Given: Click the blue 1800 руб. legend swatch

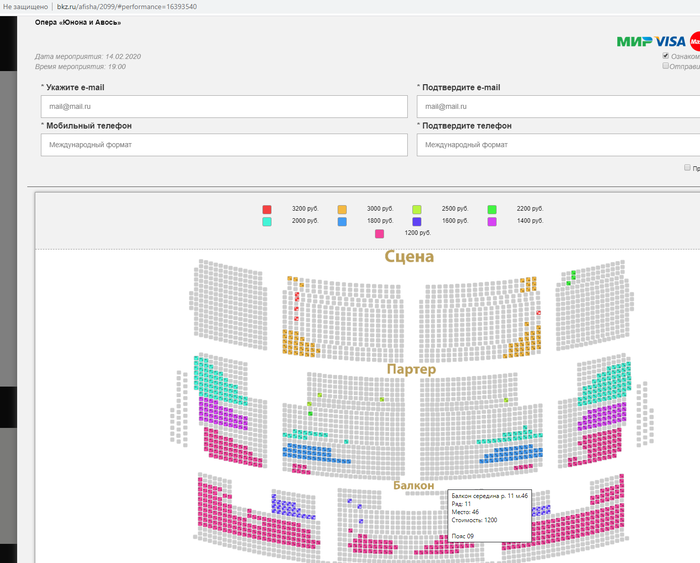Looking at the screenshot, I should [342, 221].
